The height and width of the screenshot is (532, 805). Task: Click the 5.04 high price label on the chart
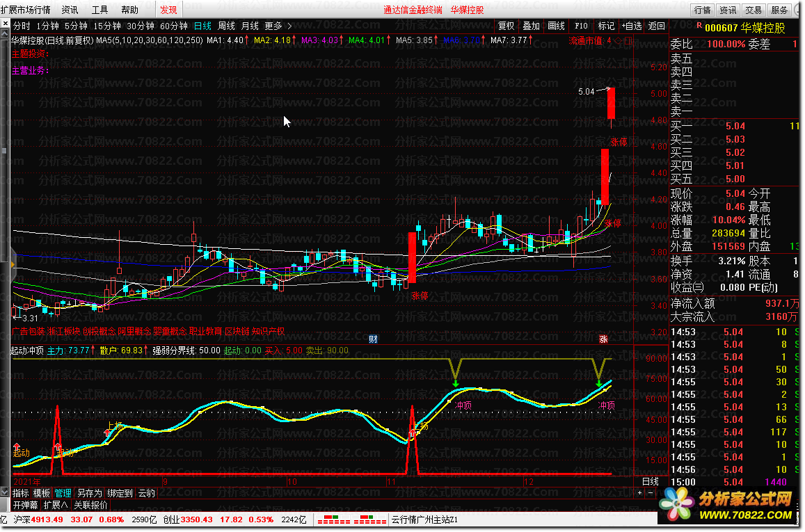pos(586,92)
